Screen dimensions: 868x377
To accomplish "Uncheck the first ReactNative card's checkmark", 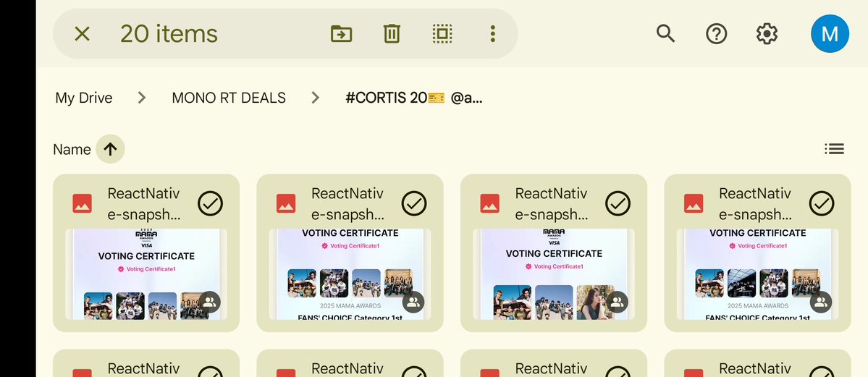I will click(211, 204).
